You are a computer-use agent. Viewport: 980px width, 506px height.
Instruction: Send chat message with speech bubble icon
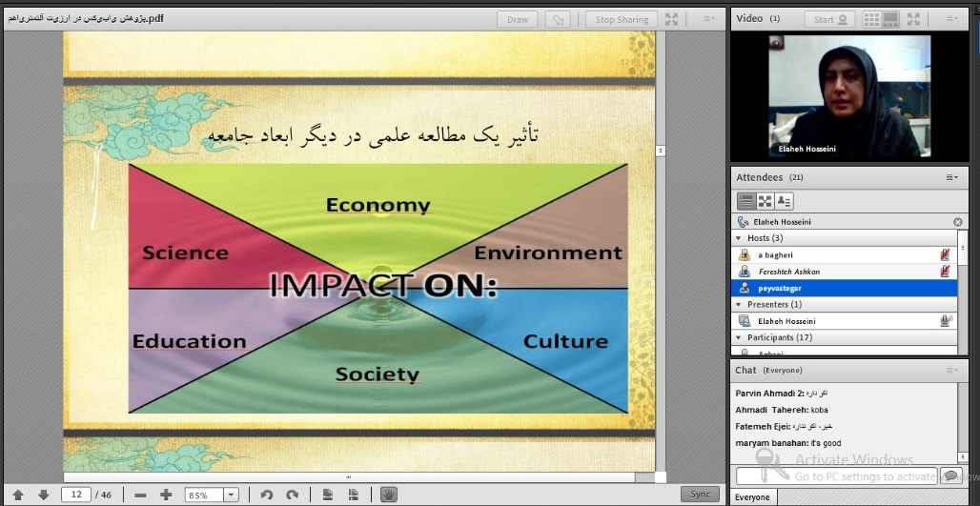pyautogui.click(x=950, y=476)
